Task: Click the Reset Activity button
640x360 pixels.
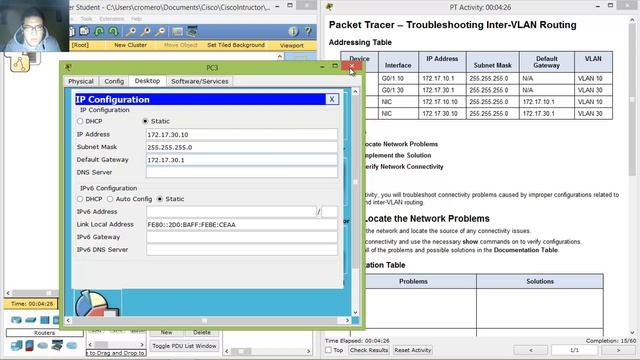Action: pyautogui.click(x=413, y=350)
